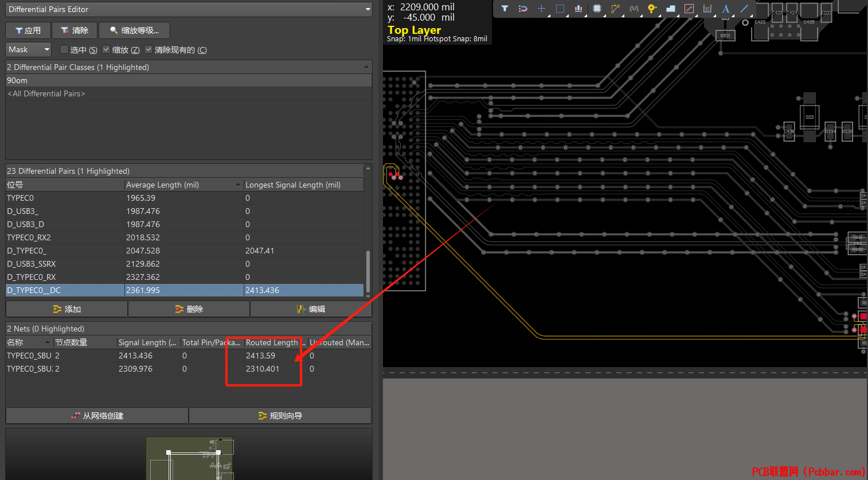Select the move objects cross tool
Viewport: 868px width, 480px height.
541,9
